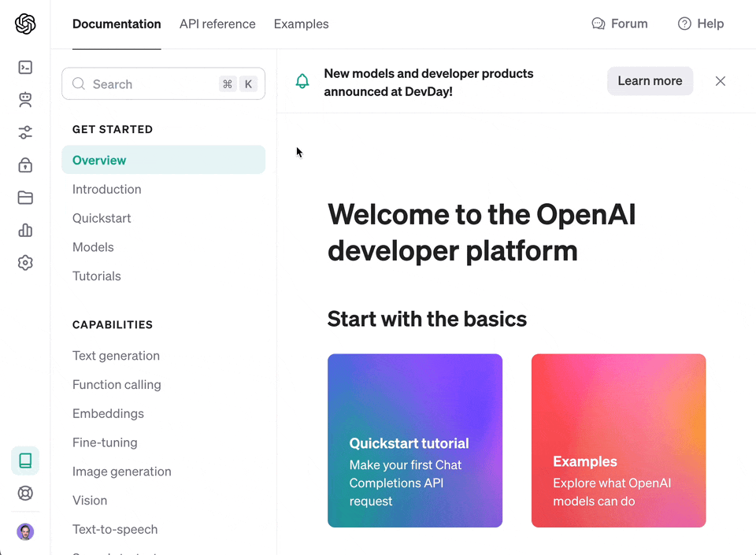Open the Usage bar chart icon
Viewport: 756px width, 555px height.
[x=25, y=231]
